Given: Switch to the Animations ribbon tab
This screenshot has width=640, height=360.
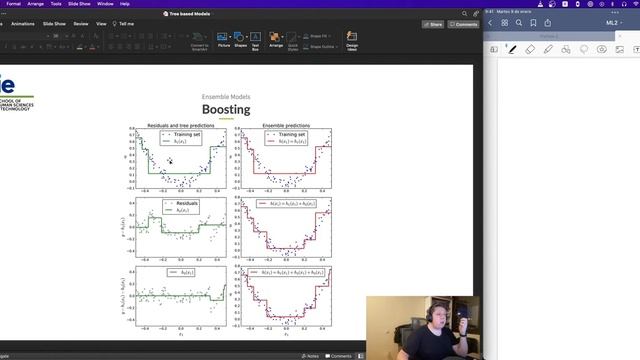Looking at the screenshot, I should coord(23,24).
